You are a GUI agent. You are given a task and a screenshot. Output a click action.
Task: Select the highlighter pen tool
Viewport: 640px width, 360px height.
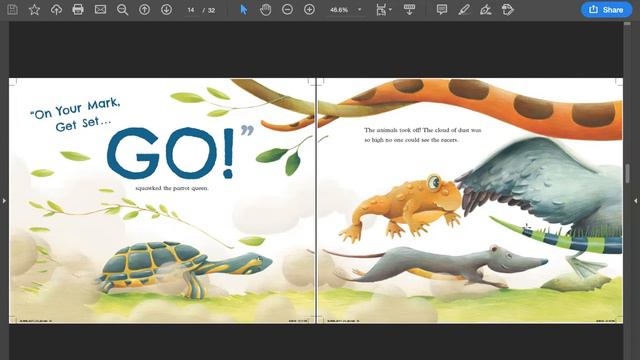464,9
